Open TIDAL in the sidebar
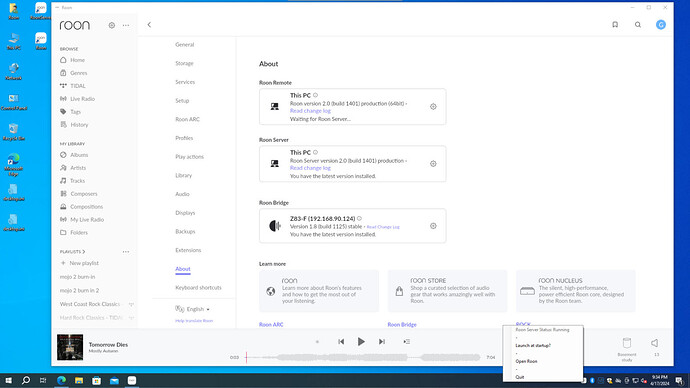Screen dimensions: 690x388 (78, 86)
